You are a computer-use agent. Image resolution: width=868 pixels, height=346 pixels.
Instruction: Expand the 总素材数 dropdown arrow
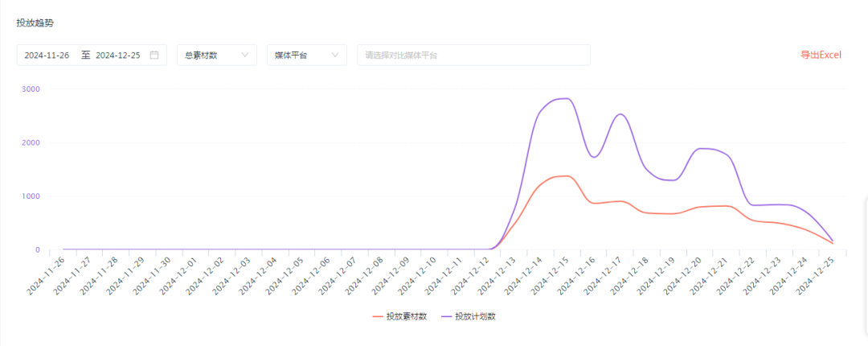(245, 56)
